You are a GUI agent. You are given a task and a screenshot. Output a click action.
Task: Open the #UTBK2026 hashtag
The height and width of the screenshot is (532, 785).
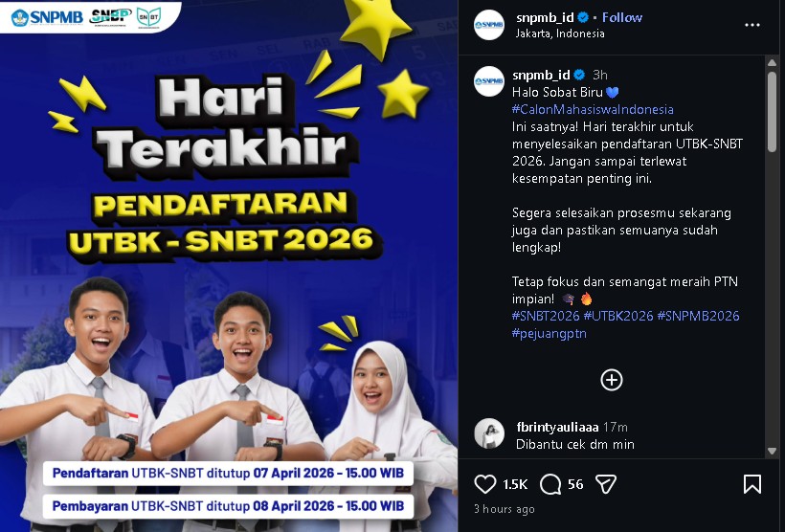[618, 316]
